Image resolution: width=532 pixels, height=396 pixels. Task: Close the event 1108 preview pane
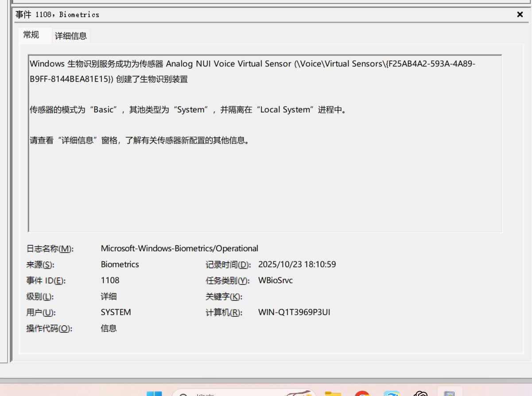point(520,15)
